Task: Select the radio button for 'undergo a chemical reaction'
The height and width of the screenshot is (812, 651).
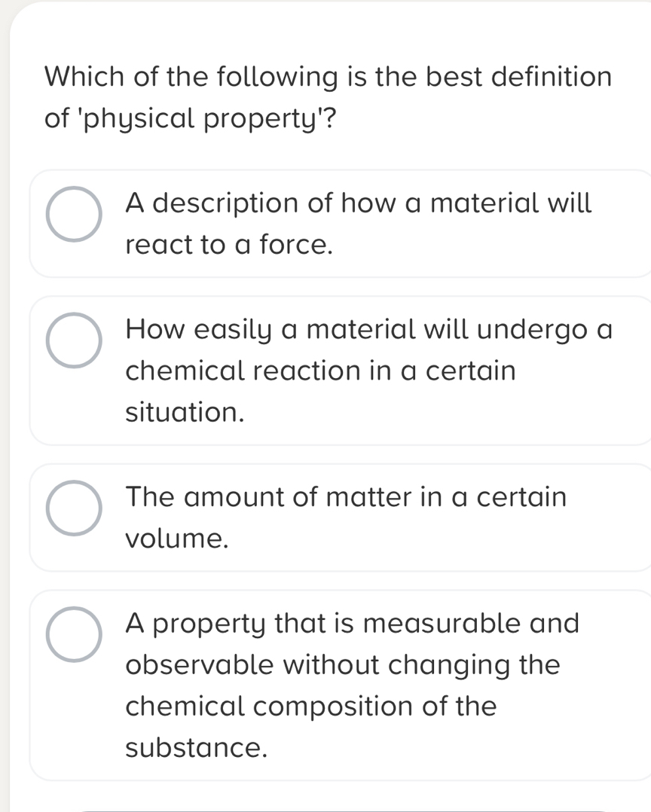Action: coord(74,342)
